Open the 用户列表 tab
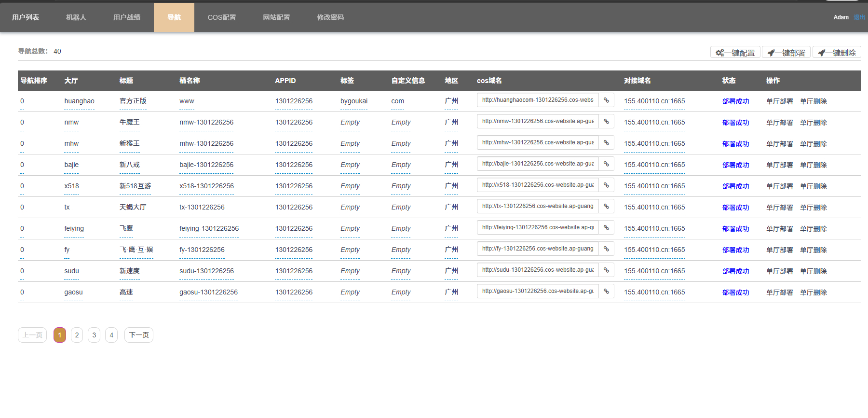Image resolution: width=868 pixels, height=418 pixels. [26, 17]
